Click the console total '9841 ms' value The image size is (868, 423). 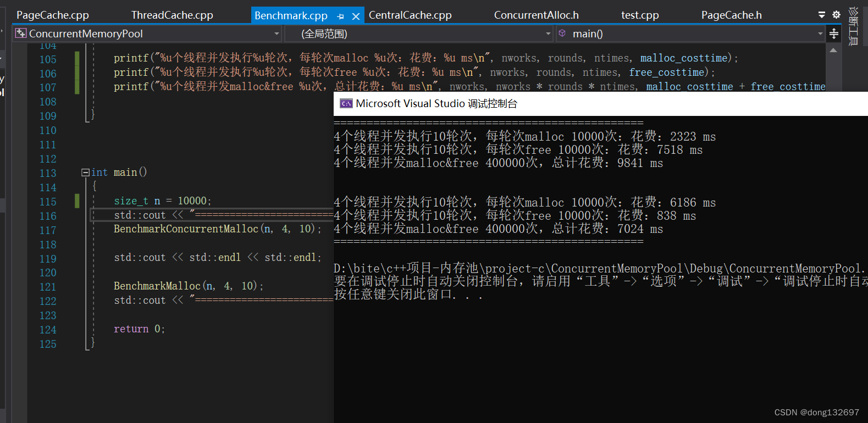click(x=640, y=163)
